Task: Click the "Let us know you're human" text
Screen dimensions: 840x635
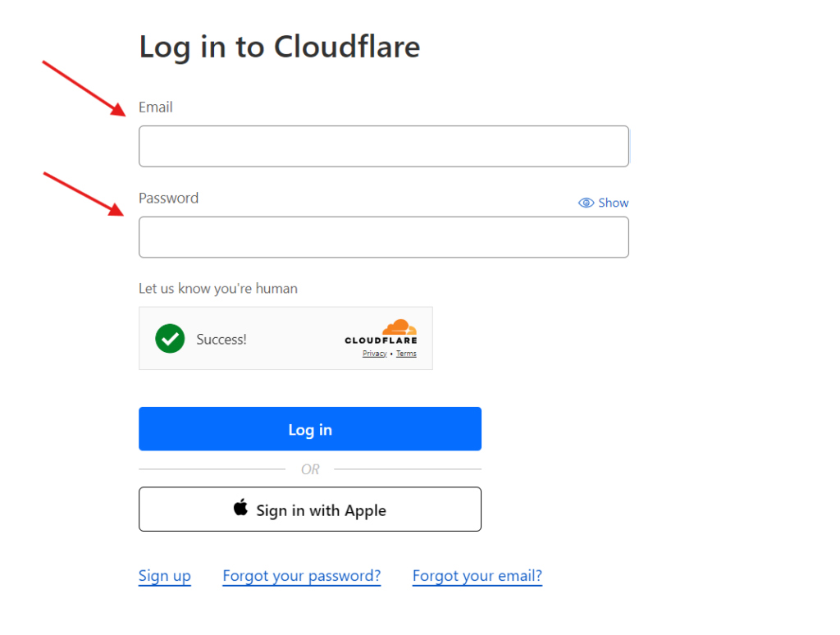Action: [x=217, y=289]
